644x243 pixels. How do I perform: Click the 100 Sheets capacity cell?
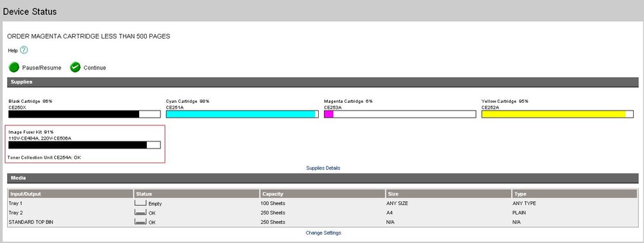272,203
